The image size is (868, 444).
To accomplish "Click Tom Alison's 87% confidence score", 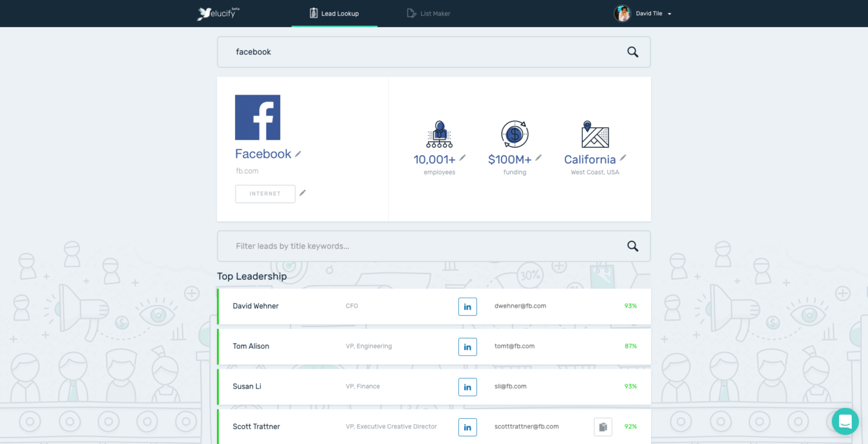I will coord(631,346).
